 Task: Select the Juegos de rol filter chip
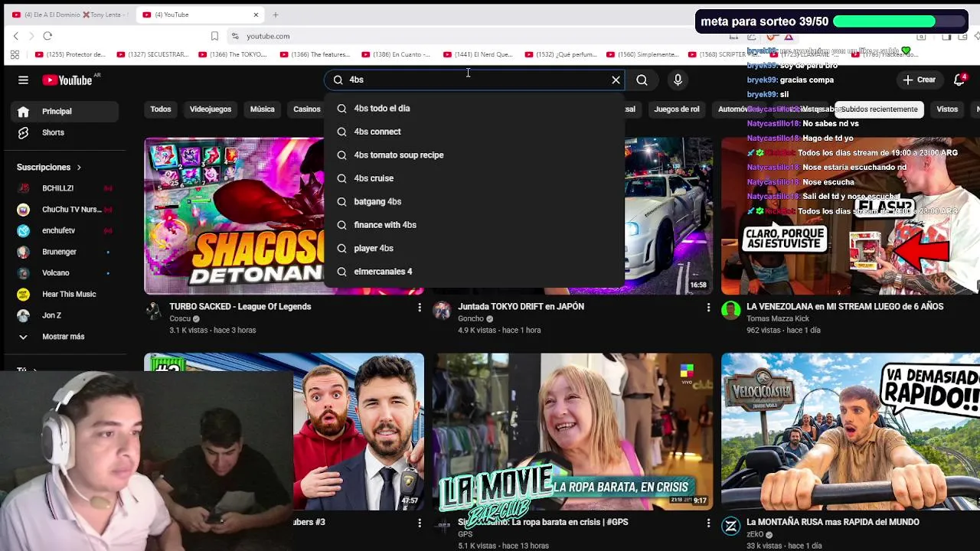[677, 109]
